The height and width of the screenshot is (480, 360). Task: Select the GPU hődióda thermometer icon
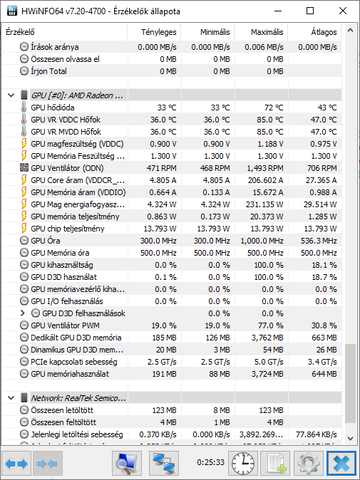pyautogui.click(x=24, y=107)
